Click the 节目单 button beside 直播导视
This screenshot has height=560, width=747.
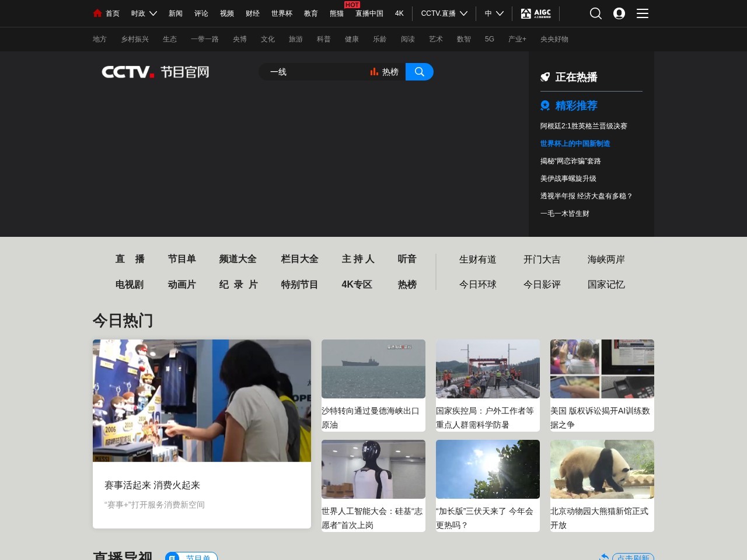coord(191,556)
